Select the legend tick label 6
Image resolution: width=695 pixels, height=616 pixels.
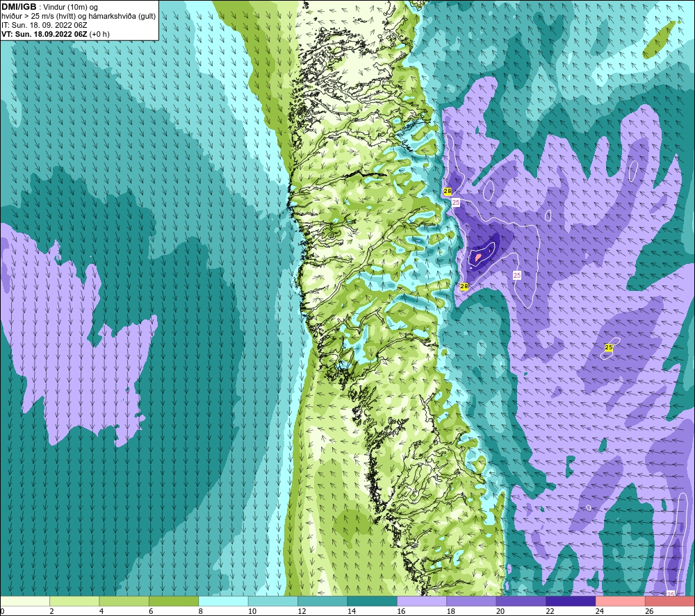(x=151, y=611)
